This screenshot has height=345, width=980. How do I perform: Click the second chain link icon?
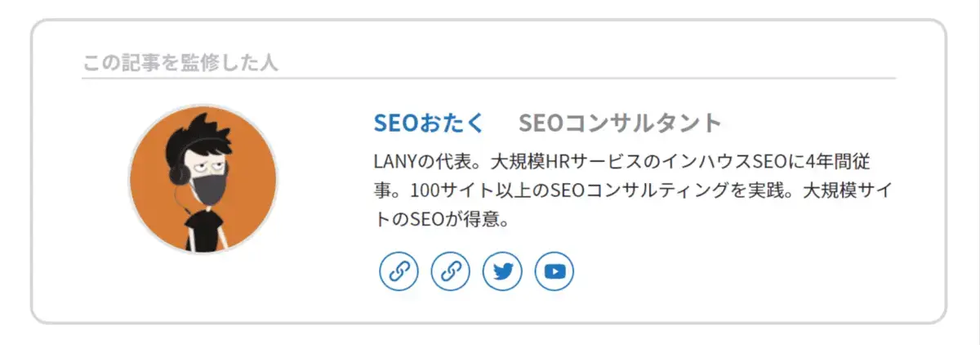[x=451, y=271]
